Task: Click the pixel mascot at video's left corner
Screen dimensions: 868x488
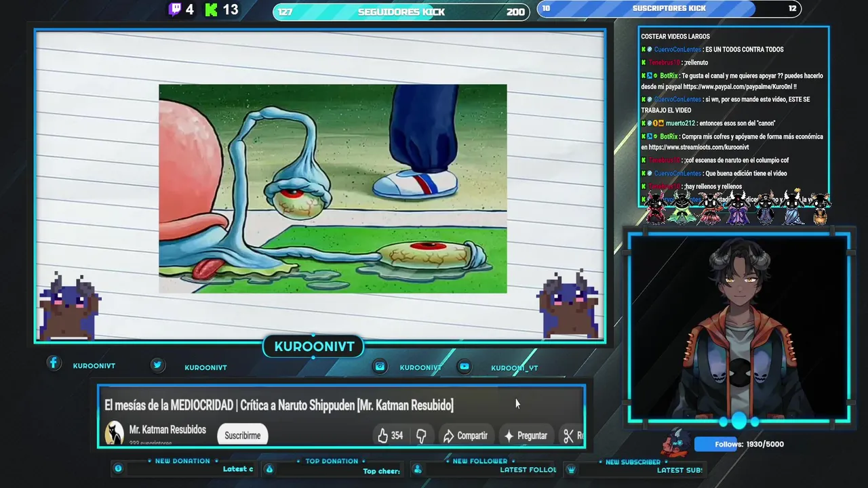Action: click(x=71, y=306)
